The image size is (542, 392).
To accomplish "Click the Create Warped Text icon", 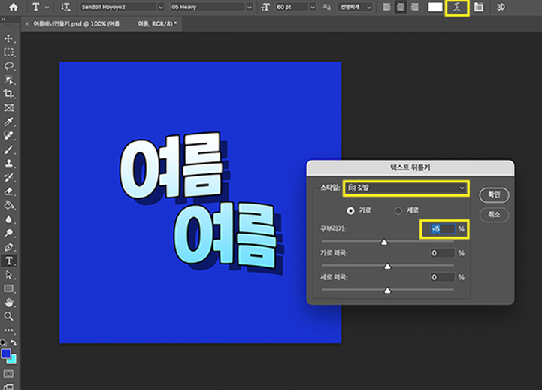I will tap(456, 8).
